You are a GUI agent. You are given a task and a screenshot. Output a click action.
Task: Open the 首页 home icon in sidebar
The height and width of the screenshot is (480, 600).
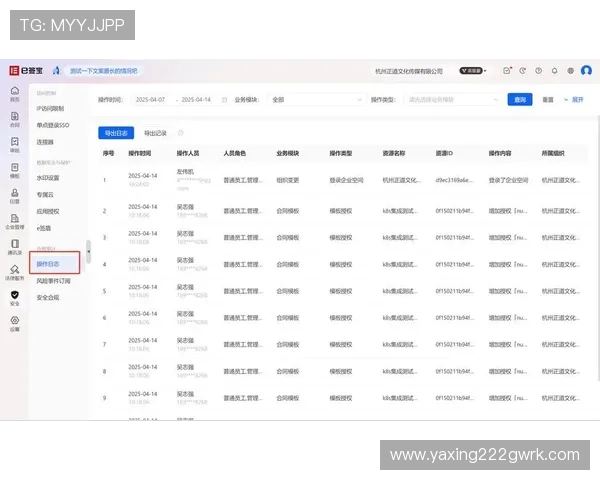tap(15, 93)
